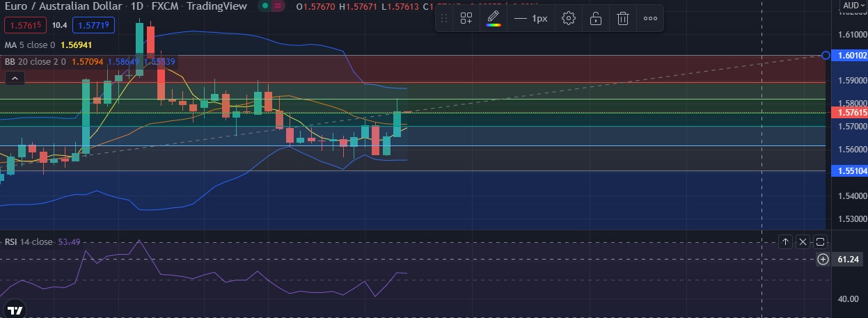Viewport: 868px width, 318px height.
Task: Click the blue buy price 1.57719 button
Action: (x=92, y=26)
